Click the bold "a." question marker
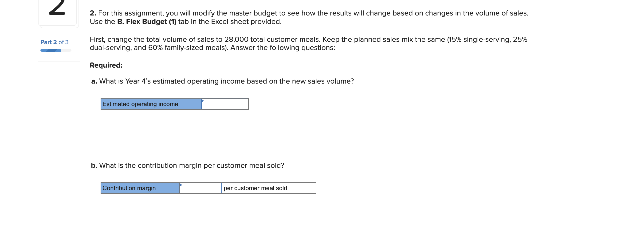 [94, 81]
